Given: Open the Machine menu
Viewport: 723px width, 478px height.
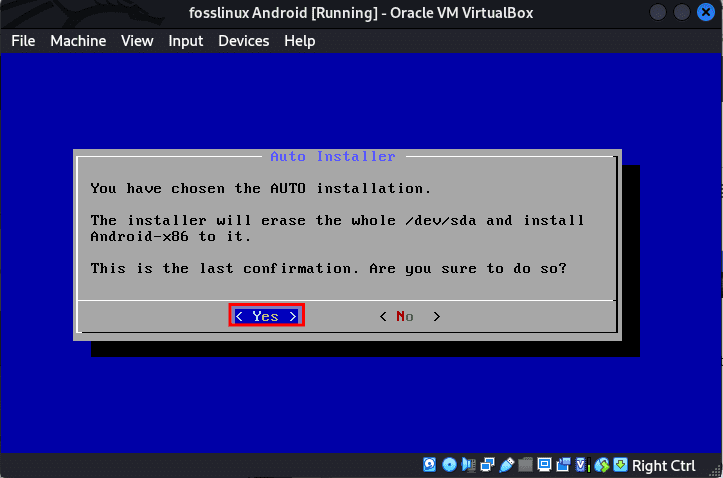Looking at the screenshot, I should tap(78, 41).
